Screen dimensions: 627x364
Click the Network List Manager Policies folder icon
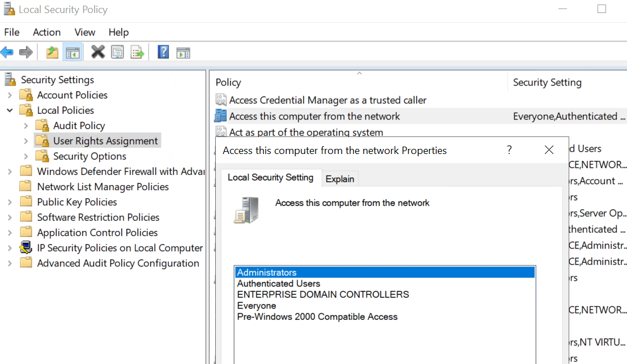[x=26, y=186]
